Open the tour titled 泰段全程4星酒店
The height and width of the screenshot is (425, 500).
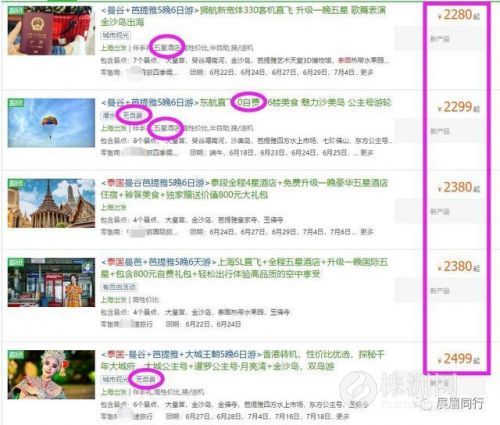[245, 189]
